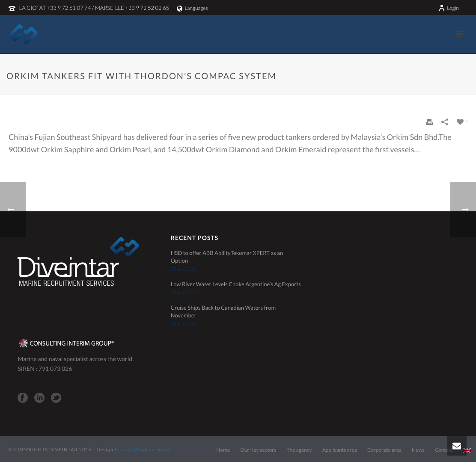The height and width of the screenshot is (462, 476).
Task: Select The agency in footer menu
Action: (x=299, y=450)
